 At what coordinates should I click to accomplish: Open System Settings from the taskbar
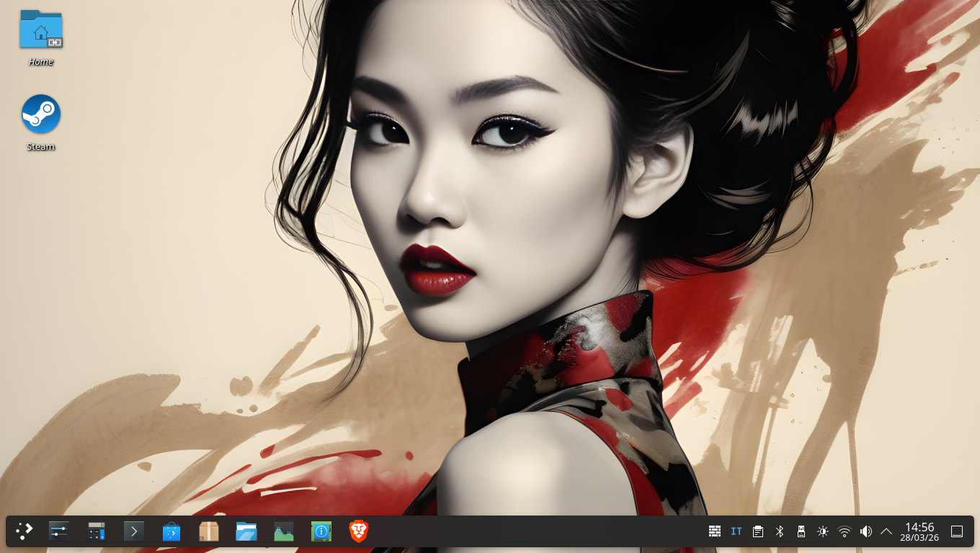coord(59,531)
